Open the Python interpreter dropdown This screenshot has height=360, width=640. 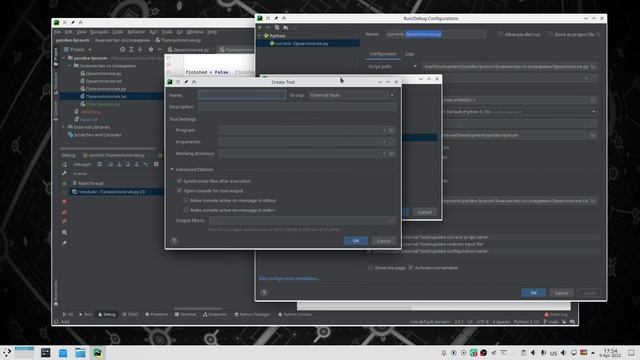point(594,111)
